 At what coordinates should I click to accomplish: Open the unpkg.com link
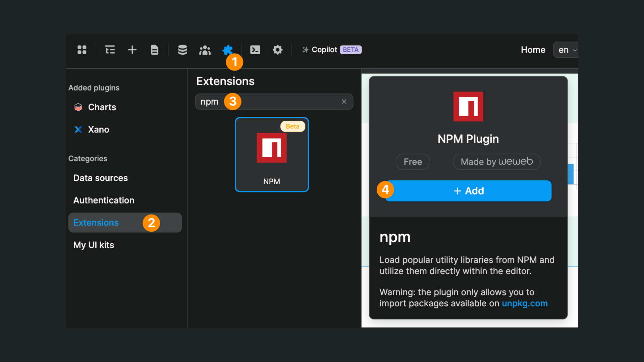tap(525, 303)
